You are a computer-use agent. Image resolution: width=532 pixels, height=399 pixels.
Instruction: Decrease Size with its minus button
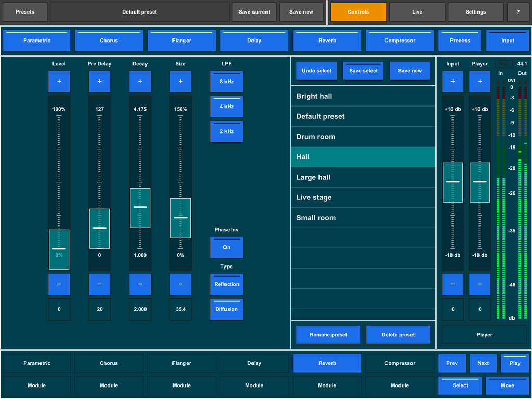180,284
